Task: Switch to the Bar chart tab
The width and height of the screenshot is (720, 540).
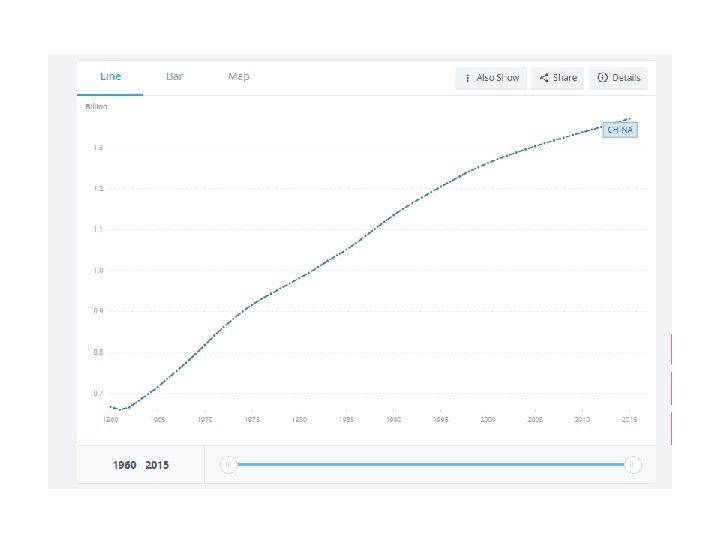Action: (174, 77)
